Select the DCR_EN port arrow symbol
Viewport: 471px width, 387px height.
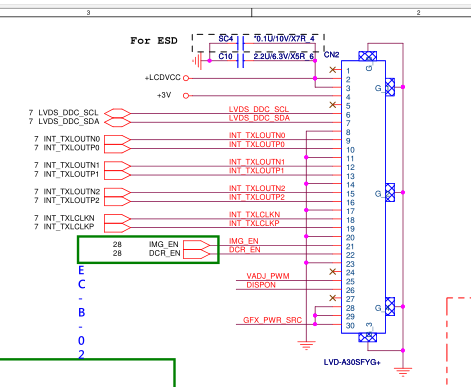point(197,254)
